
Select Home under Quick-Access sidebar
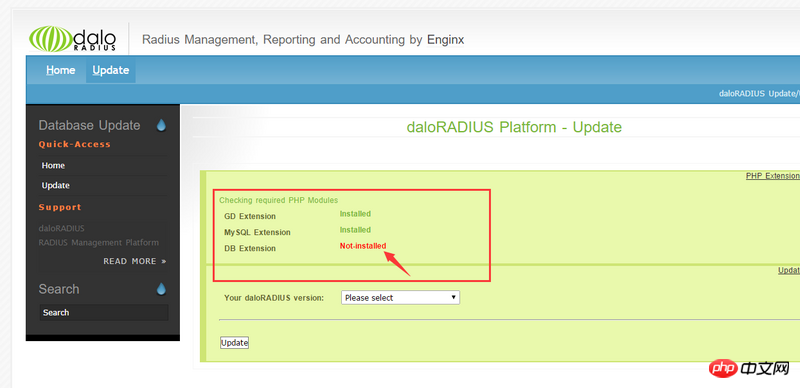[53, 165]
